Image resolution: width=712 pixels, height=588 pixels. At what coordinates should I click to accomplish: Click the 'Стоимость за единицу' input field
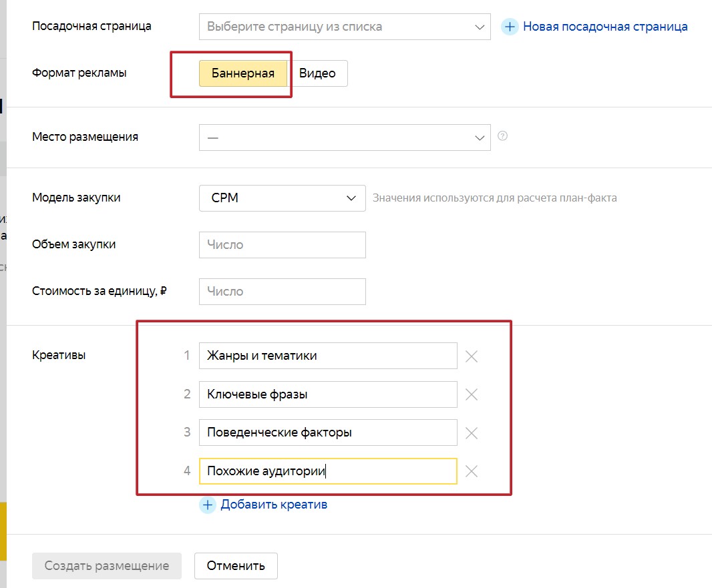point(282,292)
